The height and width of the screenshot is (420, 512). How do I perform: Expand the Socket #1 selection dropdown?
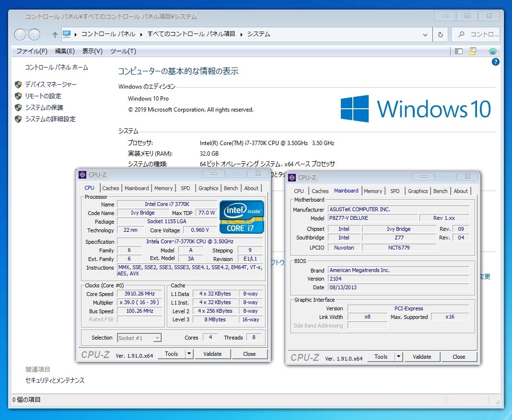pyautogui.click(x=157, y=338)
